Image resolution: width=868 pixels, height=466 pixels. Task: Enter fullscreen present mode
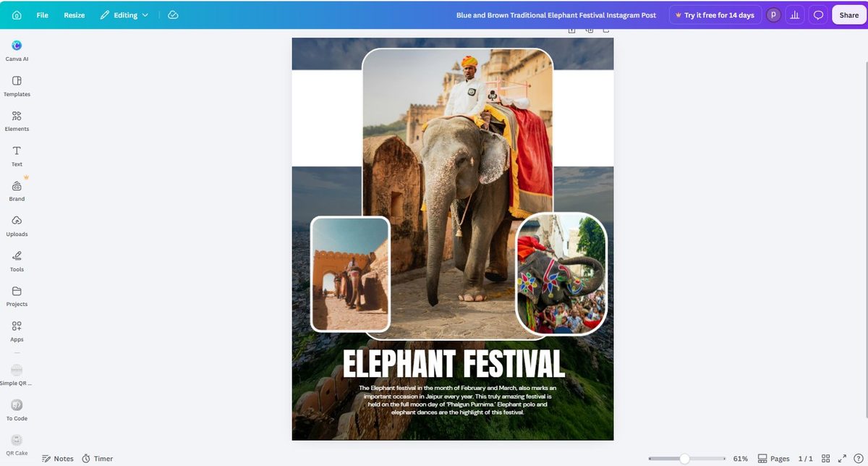pos(842,459)
